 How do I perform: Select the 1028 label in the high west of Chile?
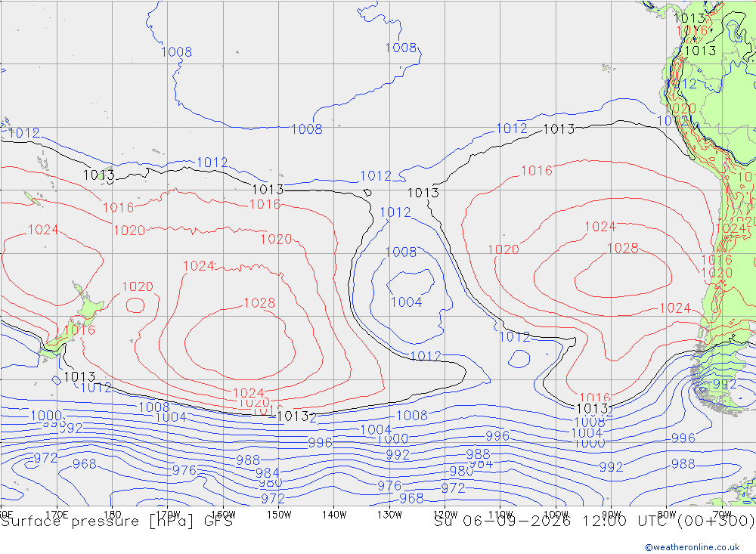622,249
